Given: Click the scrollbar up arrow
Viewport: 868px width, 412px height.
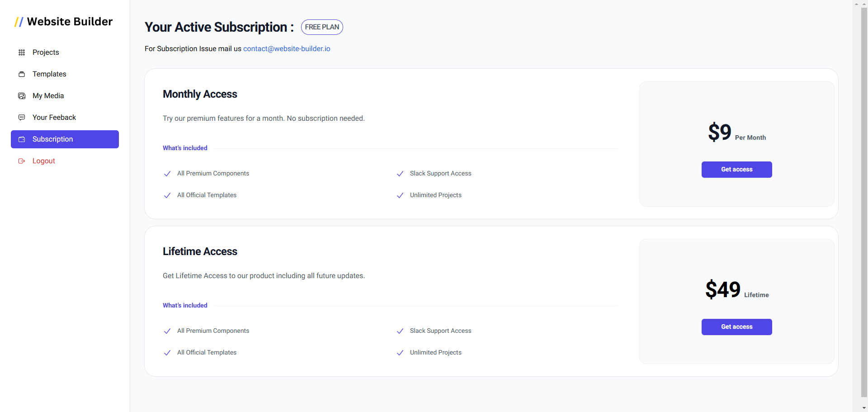Looking at the screenshot, I should (x=864, y=4).
